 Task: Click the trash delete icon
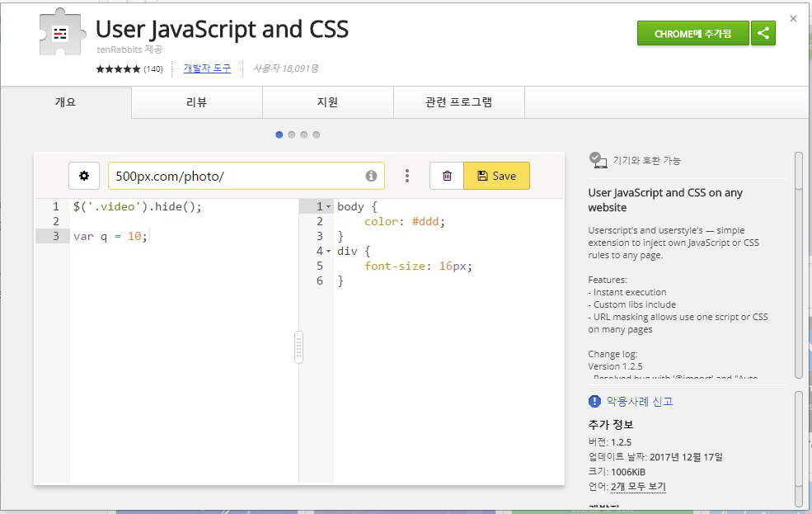coord(447,176)
